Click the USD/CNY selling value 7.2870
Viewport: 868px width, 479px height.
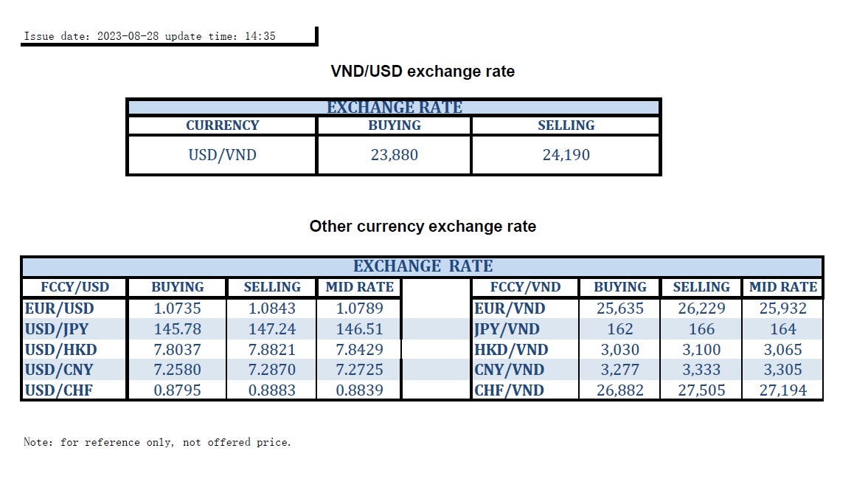click(271, 370)
